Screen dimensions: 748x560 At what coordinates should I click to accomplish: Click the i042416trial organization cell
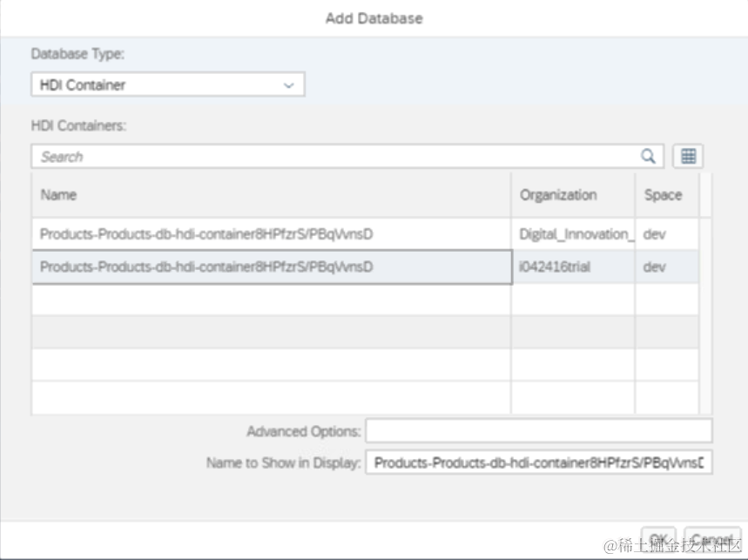point(573,267)
